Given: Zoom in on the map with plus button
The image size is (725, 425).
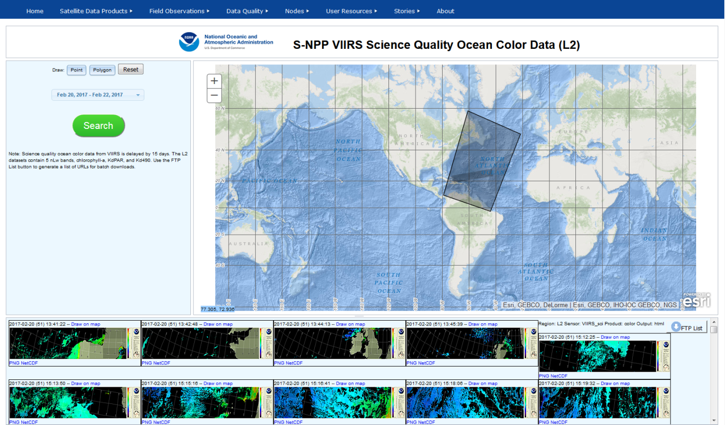Looking at the screenshot, I should [214, 81].
